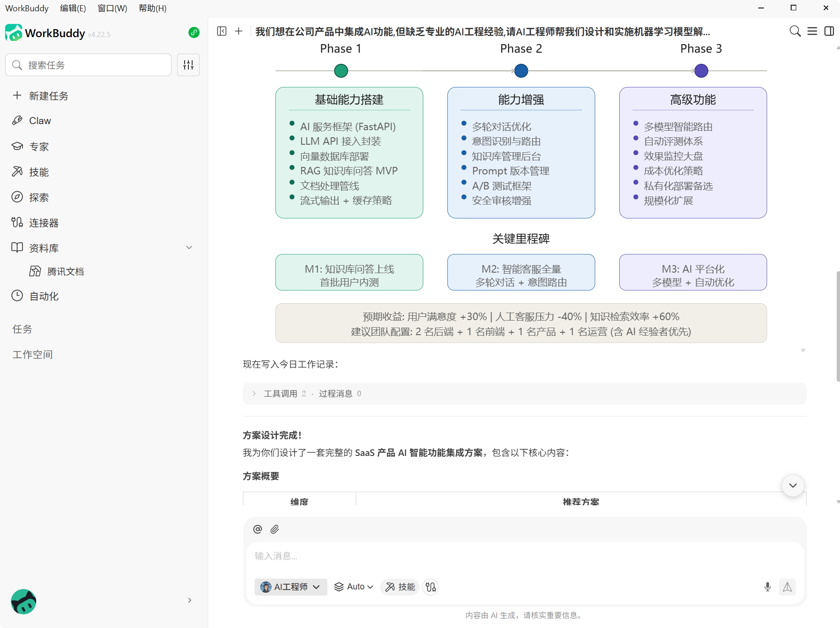Toggle the right side panel icon
Image resolution: width=840 pixels, height=628 pixels.
(x=829, y=31)
